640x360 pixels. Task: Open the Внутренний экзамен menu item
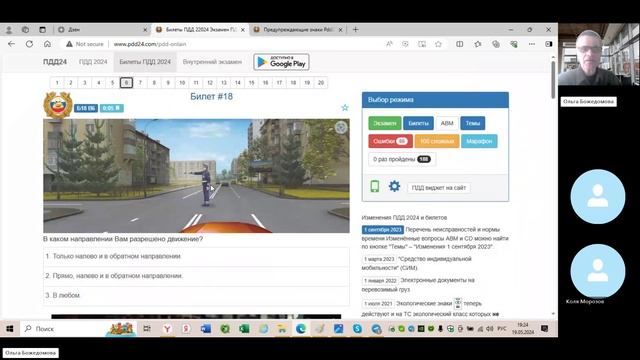[212, 62]
